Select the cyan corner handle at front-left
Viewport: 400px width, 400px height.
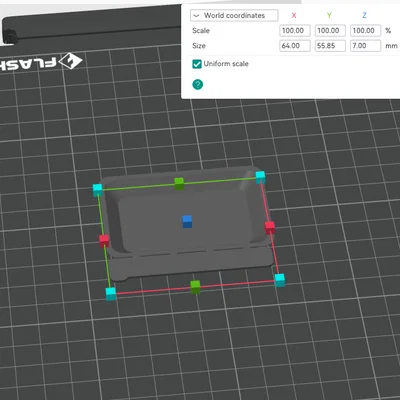click(x=111, y=294)
